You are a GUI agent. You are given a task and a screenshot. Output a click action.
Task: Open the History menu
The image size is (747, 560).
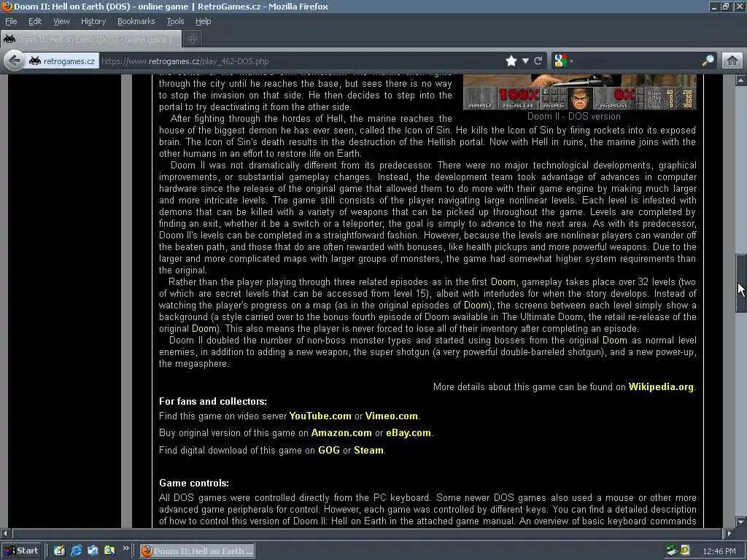tap(93, 21)
